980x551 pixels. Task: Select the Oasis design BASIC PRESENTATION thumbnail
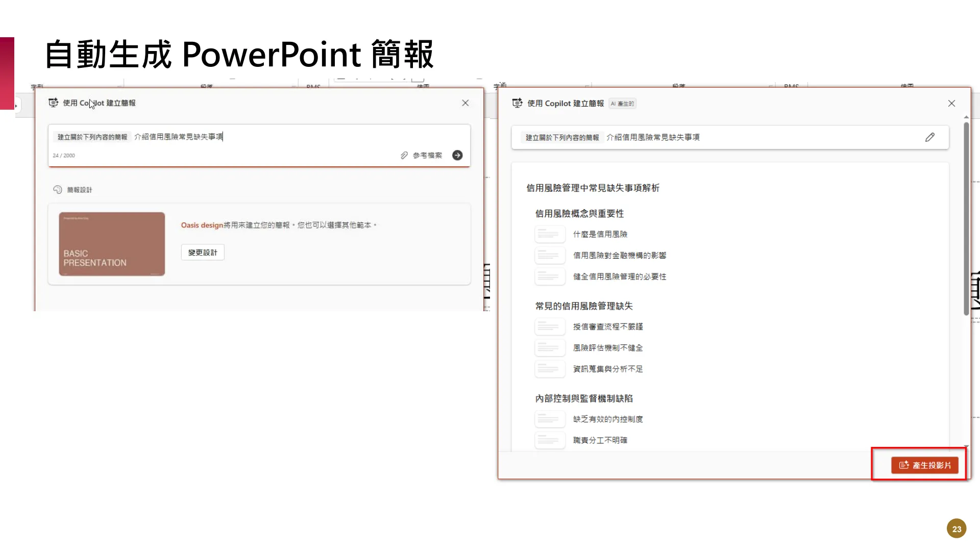(x=112, y=244)
